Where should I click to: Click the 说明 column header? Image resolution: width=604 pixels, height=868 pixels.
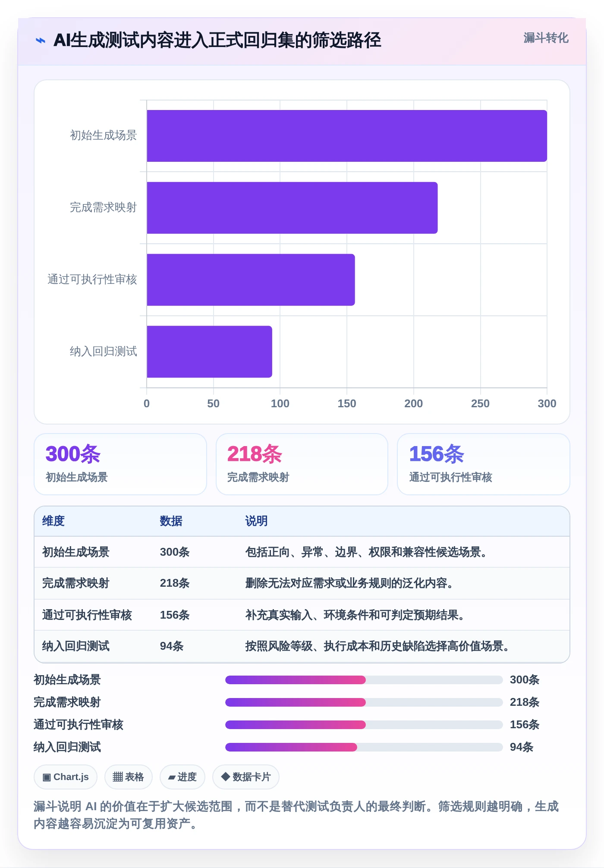[257, 521]
